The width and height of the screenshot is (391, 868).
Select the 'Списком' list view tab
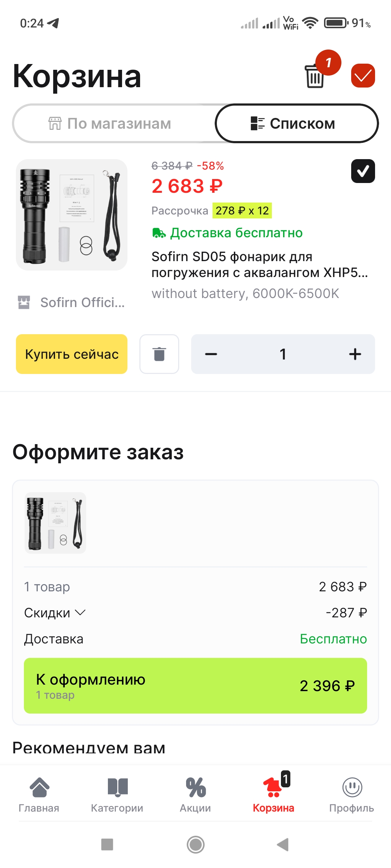click(296, 124)
